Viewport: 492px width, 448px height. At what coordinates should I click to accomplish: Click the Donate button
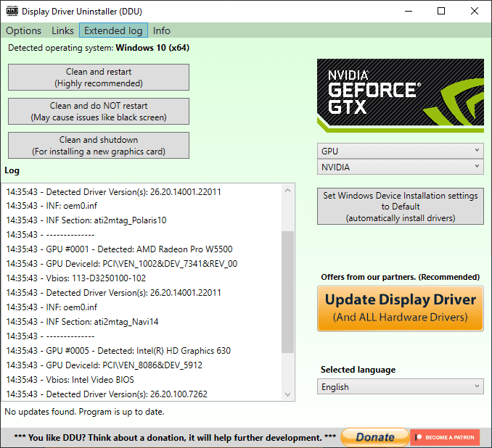click(x=375, y=437)
